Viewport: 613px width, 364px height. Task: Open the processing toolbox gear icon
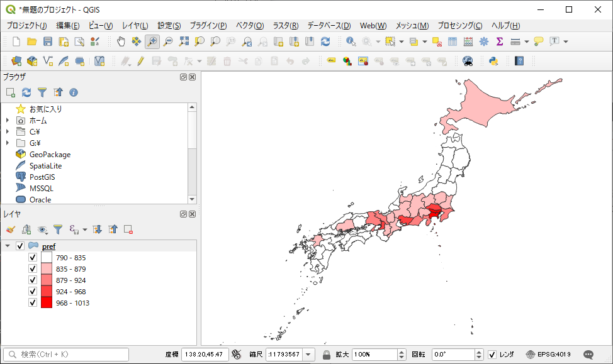(484, 41)
